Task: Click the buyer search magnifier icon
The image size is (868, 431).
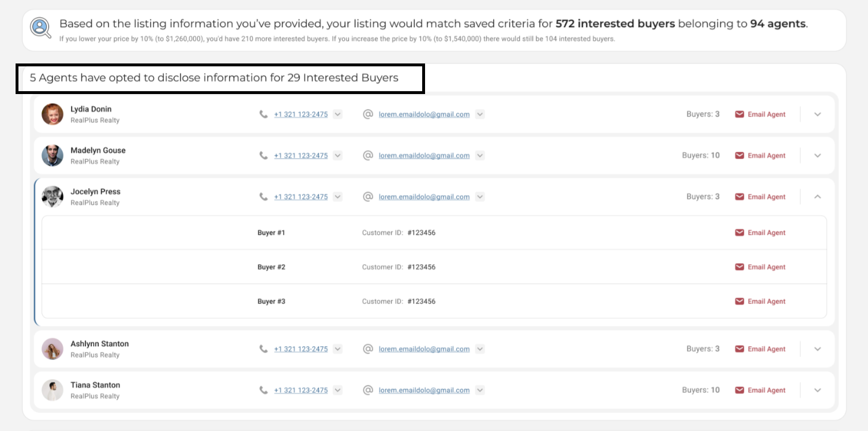Action: click(x=41, y=28)
